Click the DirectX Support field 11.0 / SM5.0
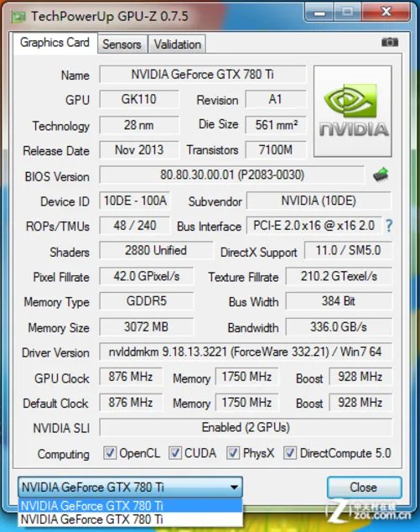 tap(348, 251)
